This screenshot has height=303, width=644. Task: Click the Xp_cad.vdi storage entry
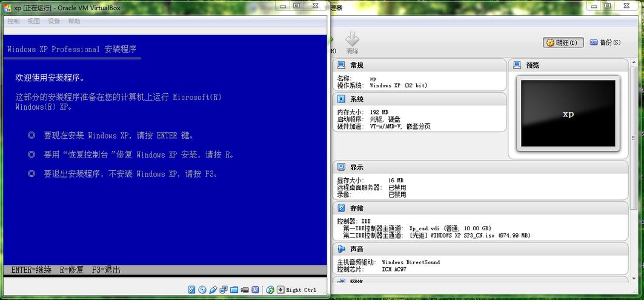450,228
